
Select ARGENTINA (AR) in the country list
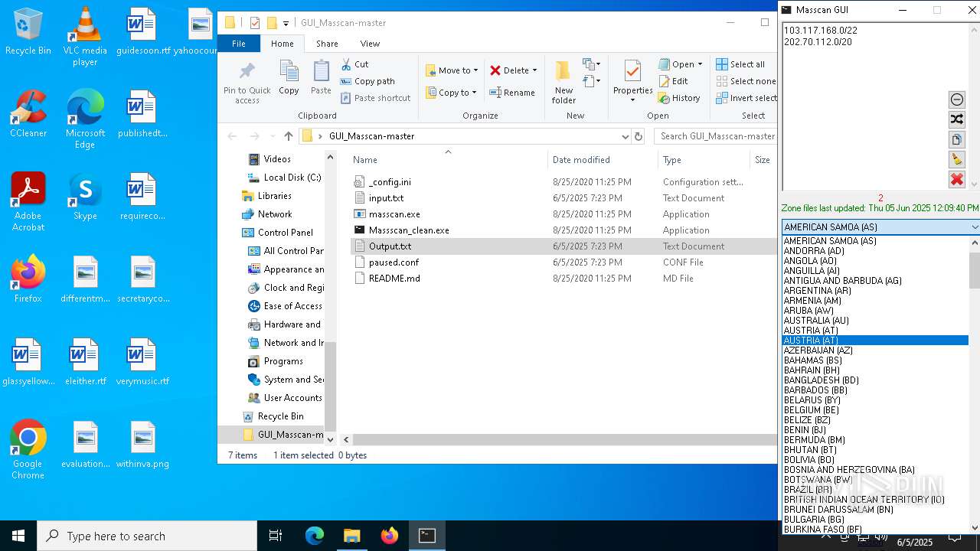click(817, 291)
